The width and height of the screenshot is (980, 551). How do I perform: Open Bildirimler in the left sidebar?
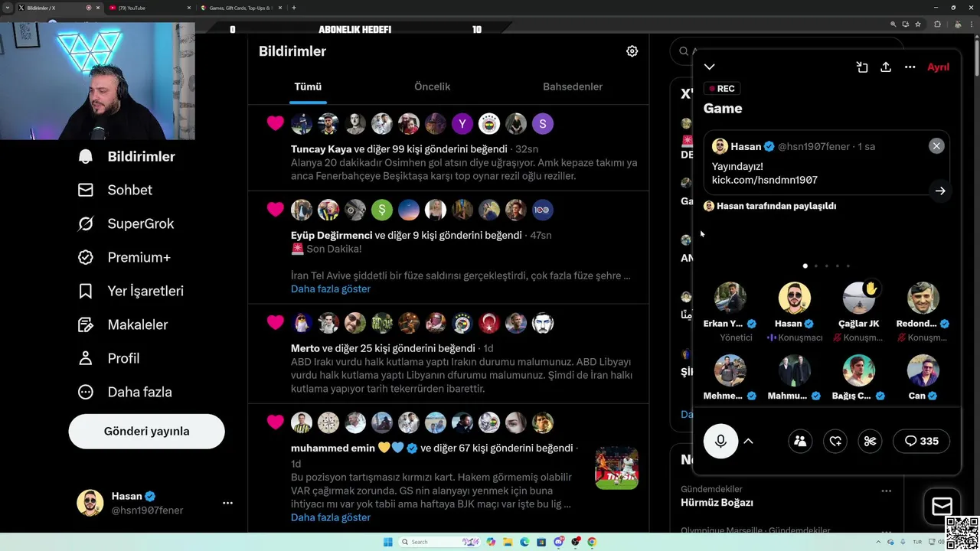point(126,156)
